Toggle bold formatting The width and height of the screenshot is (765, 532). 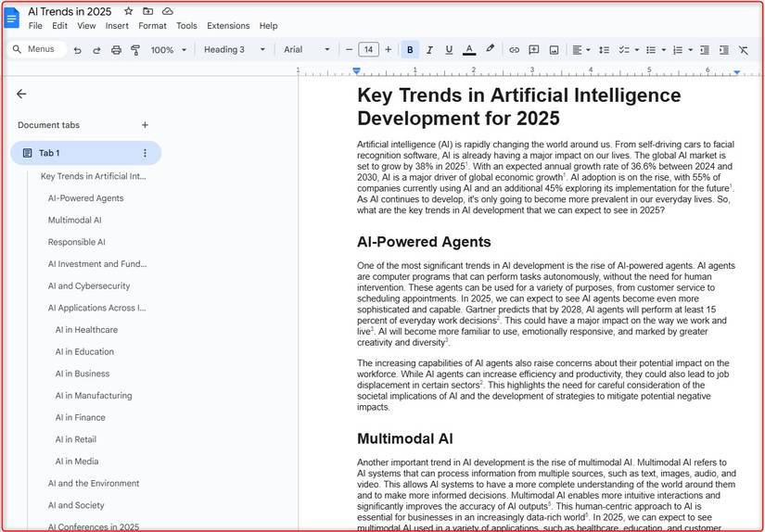click(410, 50)
